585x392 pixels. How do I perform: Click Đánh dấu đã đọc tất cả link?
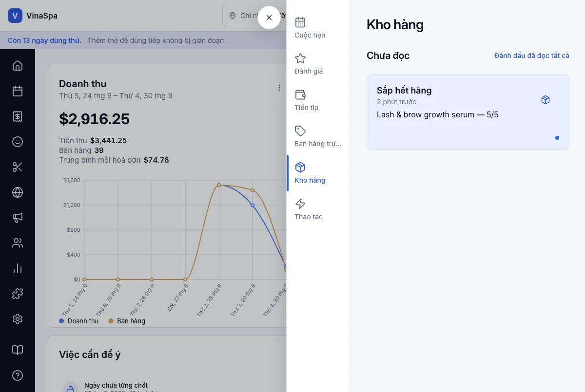532,56
